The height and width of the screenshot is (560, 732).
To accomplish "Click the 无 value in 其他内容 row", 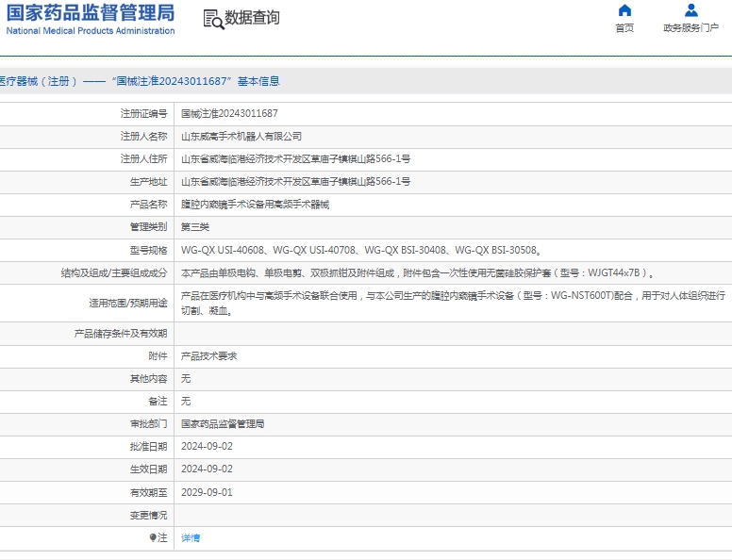I will (x=186, y=378).
